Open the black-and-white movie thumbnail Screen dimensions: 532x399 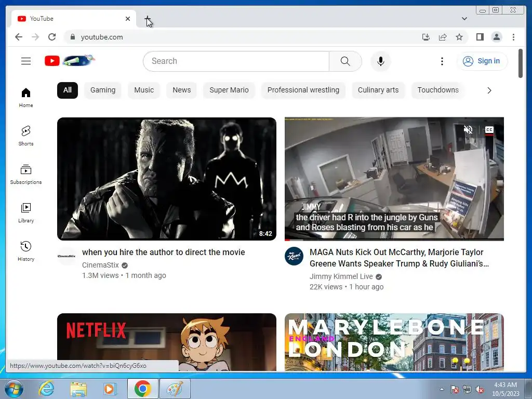[x=167, y=179]
